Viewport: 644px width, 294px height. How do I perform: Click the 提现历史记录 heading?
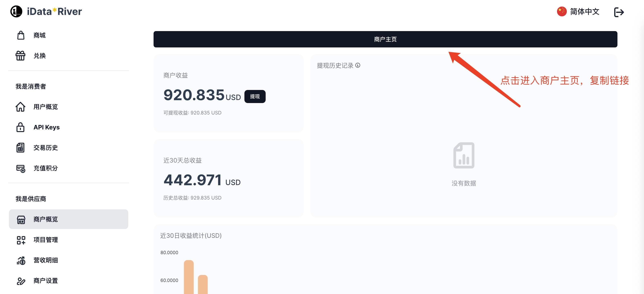(335, 66)
